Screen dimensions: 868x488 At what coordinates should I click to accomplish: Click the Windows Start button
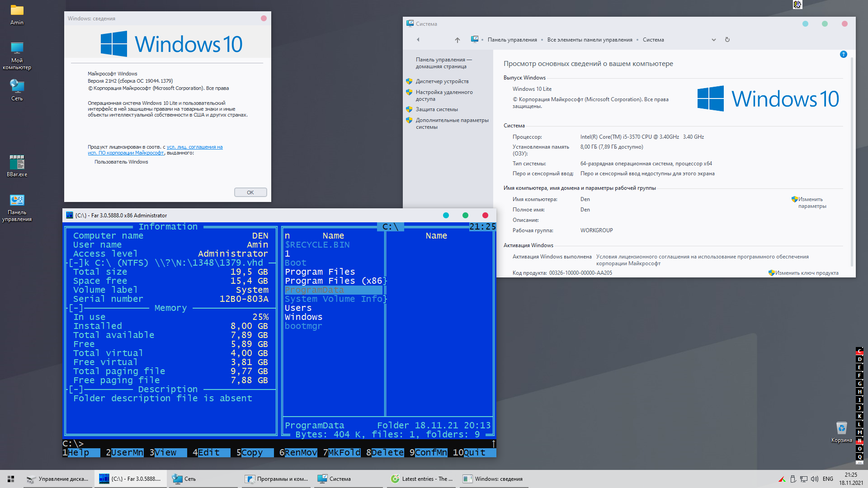(x=11, y=479)
